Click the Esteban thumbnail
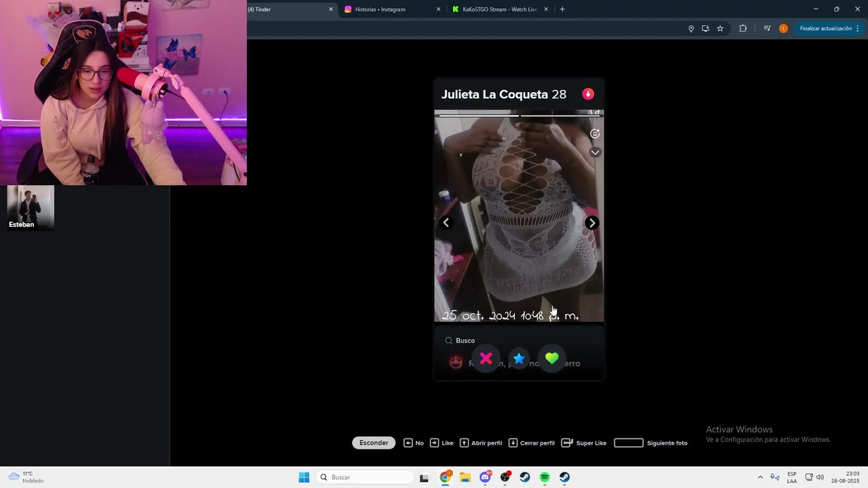The width and height of the screenshot is (868, 488). pos(31,208)
